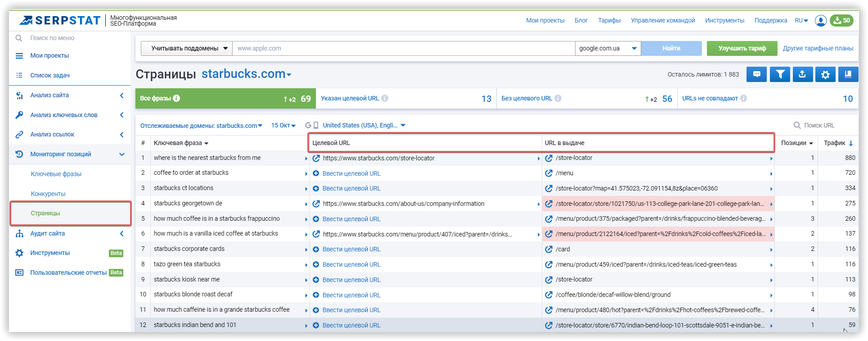Click the Serpstat logo
Image resolution: width=868 pixels, height=341 pixels.
point(60,20)
